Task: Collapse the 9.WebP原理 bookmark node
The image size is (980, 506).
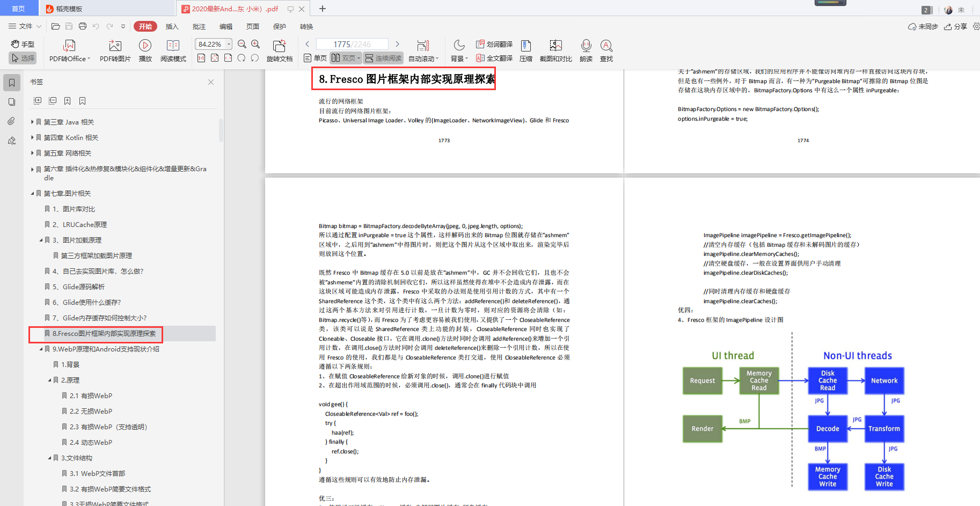Action: pos(41,349)
